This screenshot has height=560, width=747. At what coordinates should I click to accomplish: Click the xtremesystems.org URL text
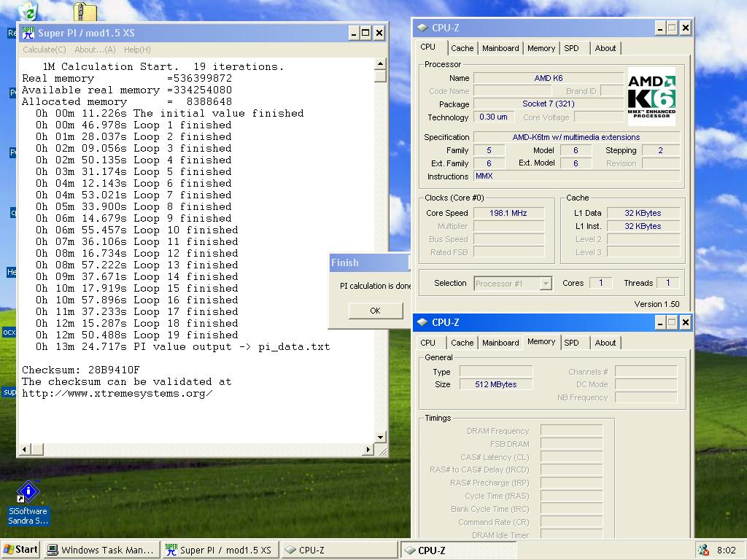(117, 394)
